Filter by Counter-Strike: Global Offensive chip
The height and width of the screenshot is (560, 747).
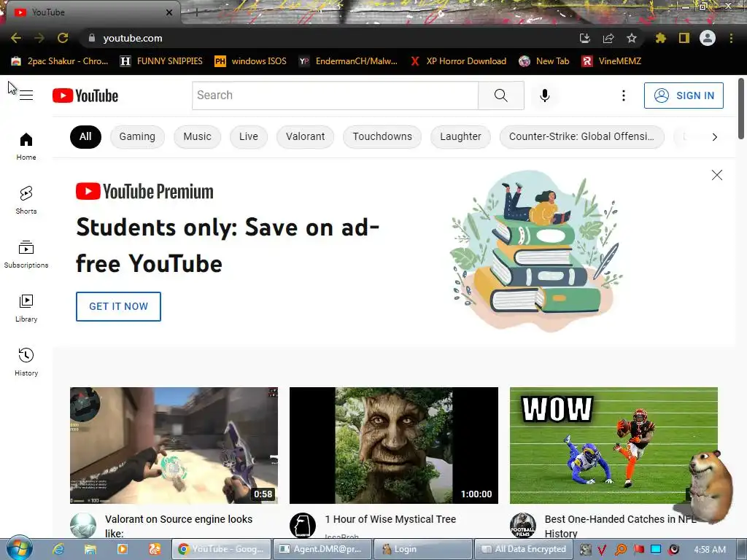[581, 136]
